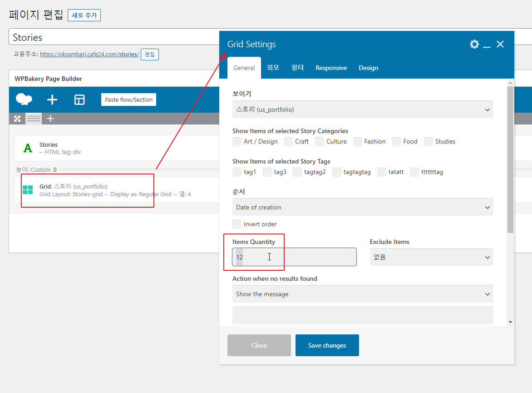Image resolution: width=532 pixels, height=393 pixels.
Task: Check the Food category
Action: (x=396, y=142)
